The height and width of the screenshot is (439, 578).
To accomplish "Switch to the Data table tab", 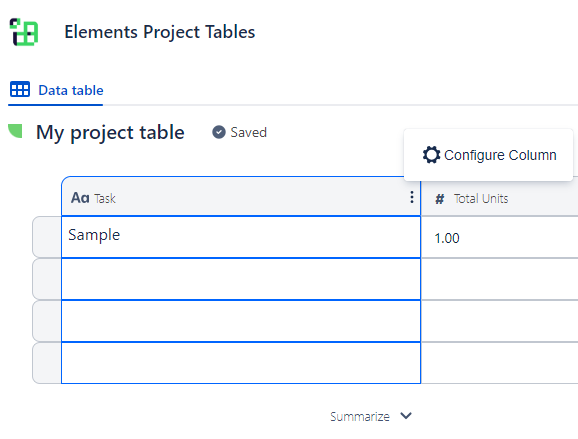I will click(x=56, y=90).
